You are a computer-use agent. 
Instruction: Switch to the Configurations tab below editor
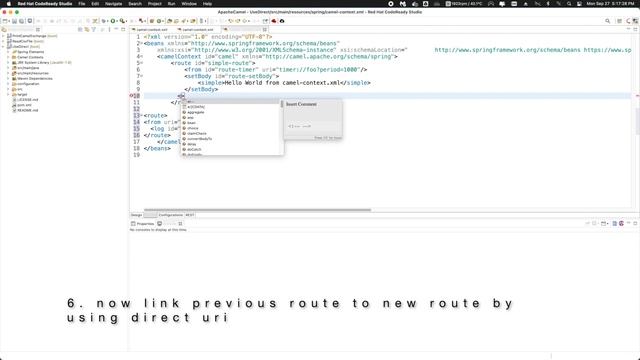pos(171,215)
